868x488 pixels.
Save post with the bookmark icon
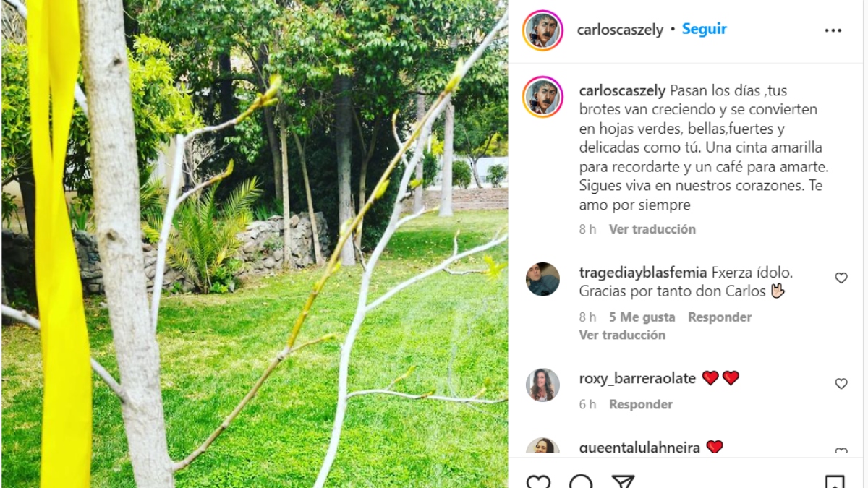point(834,481)
